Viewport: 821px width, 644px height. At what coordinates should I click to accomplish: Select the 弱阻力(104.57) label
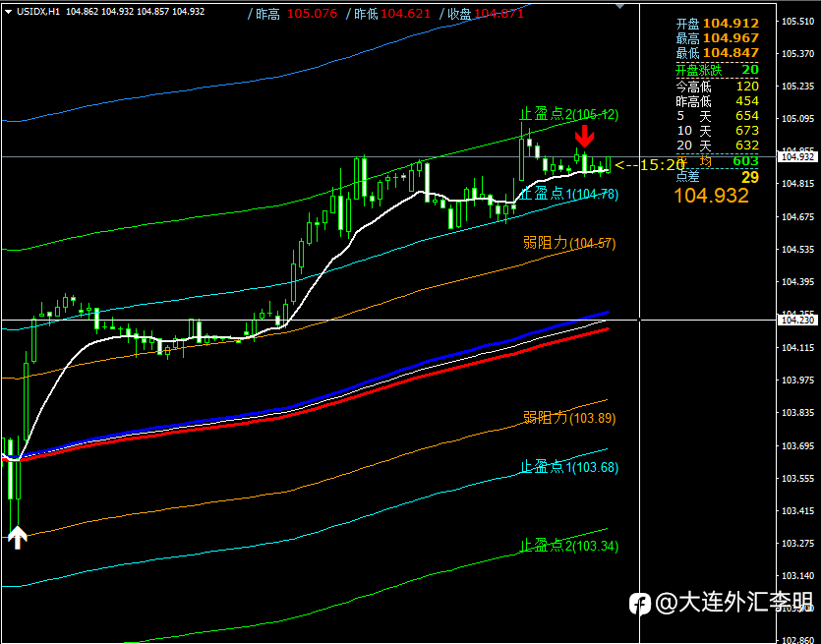click(569, 243)
